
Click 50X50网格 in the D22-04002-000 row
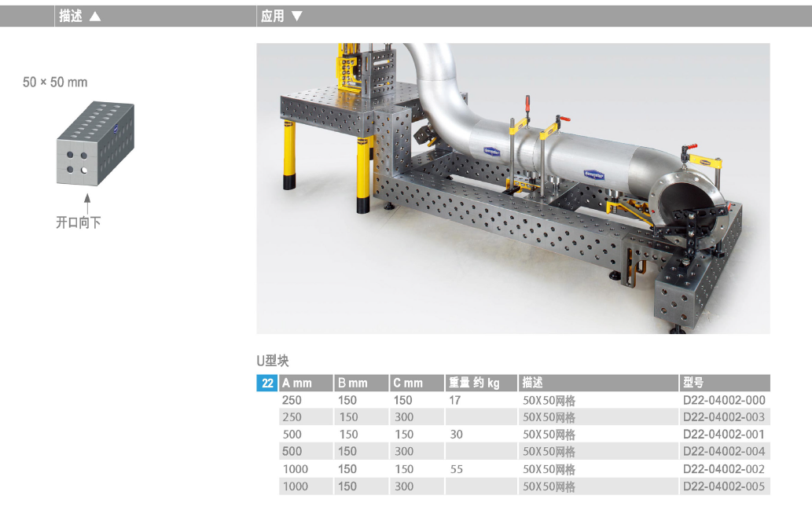[x=549, y=401]
